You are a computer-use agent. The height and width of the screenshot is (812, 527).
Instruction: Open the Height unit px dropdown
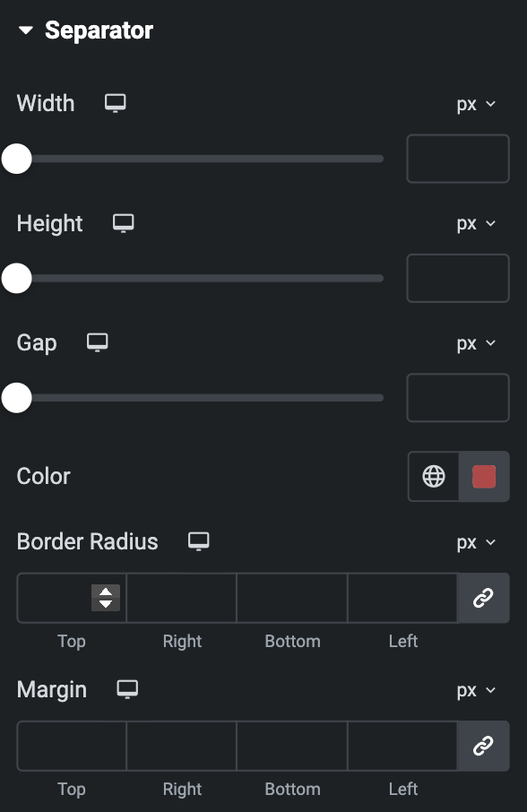[476, 224]
